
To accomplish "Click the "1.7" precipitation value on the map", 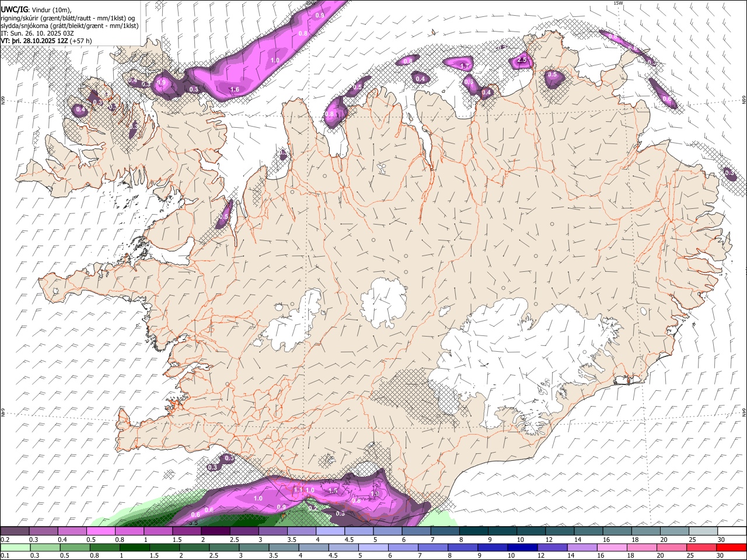I will 465,66.
